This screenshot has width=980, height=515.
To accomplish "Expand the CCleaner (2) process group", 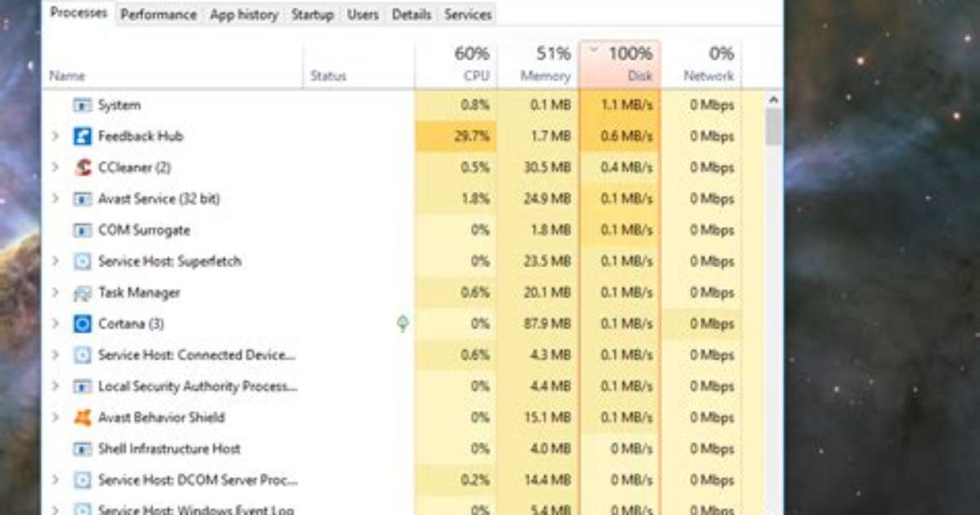I will pos(55,167).
